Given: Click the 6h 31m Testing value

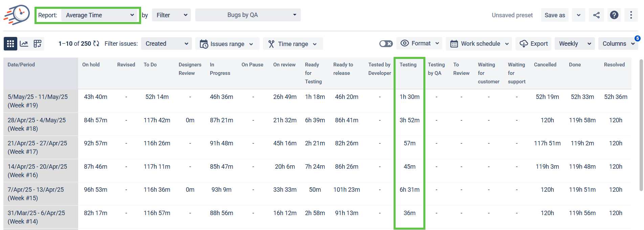Looking at the screenshot, I should tap(409, 190).
